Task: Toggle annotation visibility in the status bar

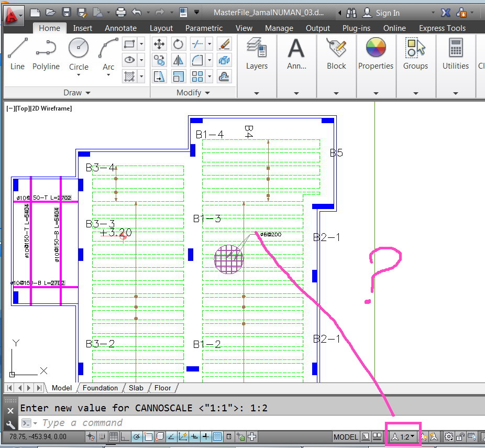Action: 423,436
